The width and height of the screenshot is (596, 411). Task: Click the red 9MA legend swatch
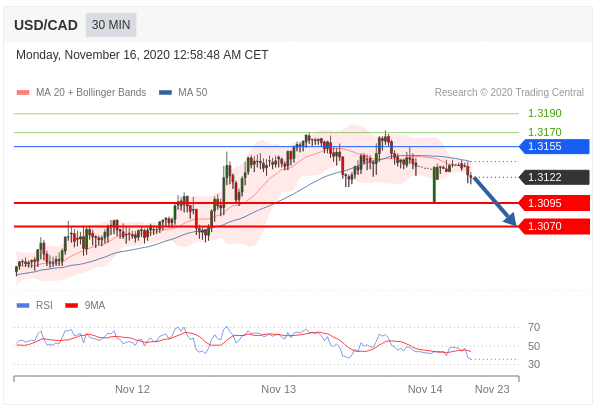(x=71, y=305)
